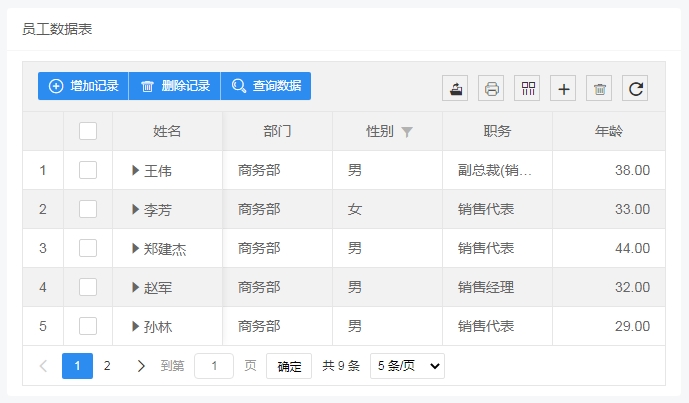Expand the 李芳 row triangle
The width and height of the screenshot is (689, 403).
(x=135, y=209)
